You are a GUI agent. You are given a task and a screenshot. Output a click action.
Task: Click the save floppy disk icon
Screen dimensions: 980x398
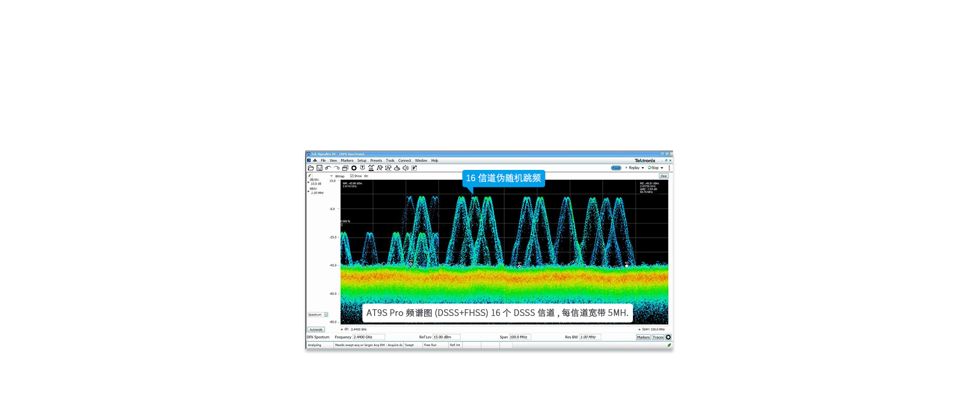320,168
